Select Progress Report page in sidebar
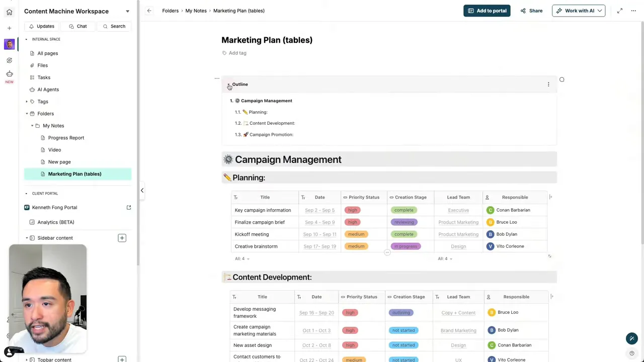This screenshot has width=644, height=362. click(x=66, y=137)
